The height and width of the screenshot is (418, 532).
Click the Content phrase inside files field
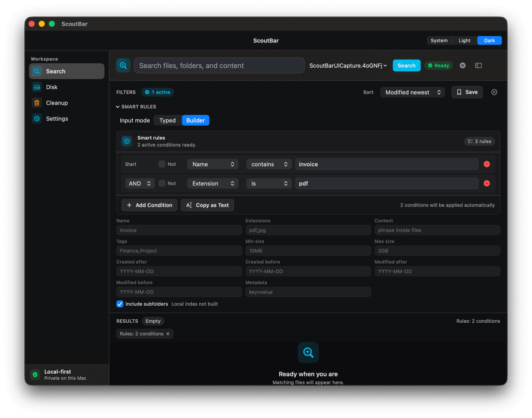pos(437,230)
